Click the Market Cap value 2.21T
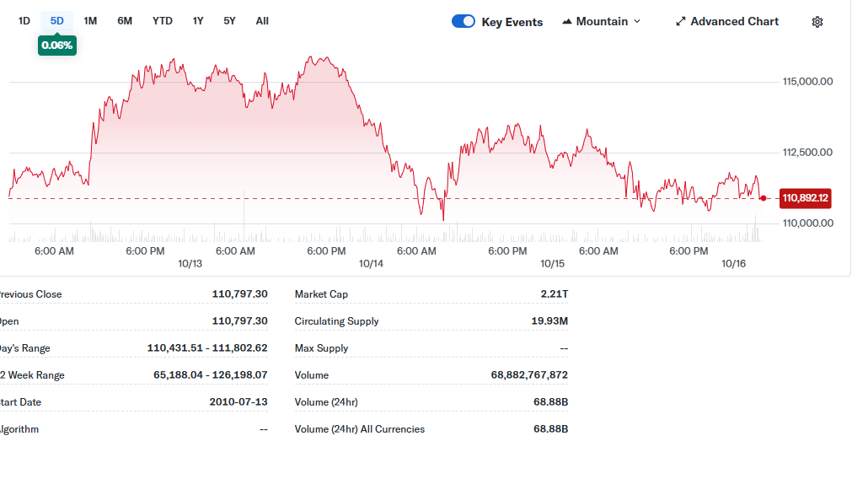Viewport: 868px width, 495px height. 555,294
